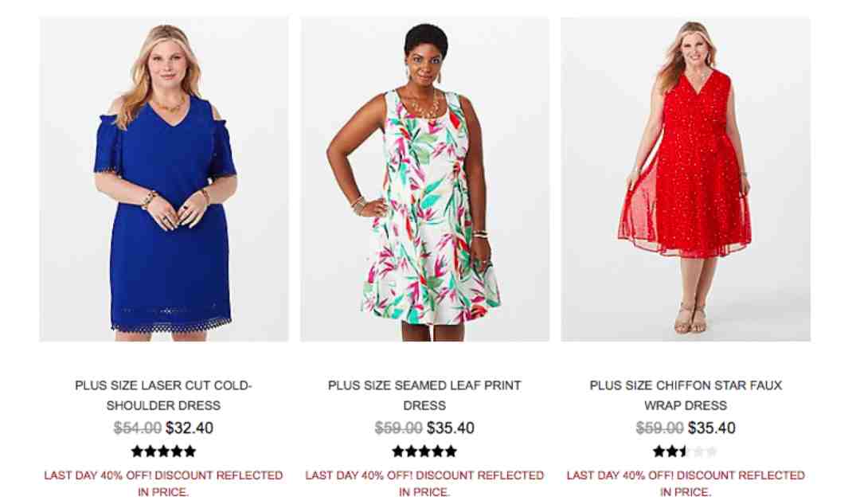Click the crossed-out $59.00 price under the chiffon dress
The image size is (860, 504).
coord(659,428)
